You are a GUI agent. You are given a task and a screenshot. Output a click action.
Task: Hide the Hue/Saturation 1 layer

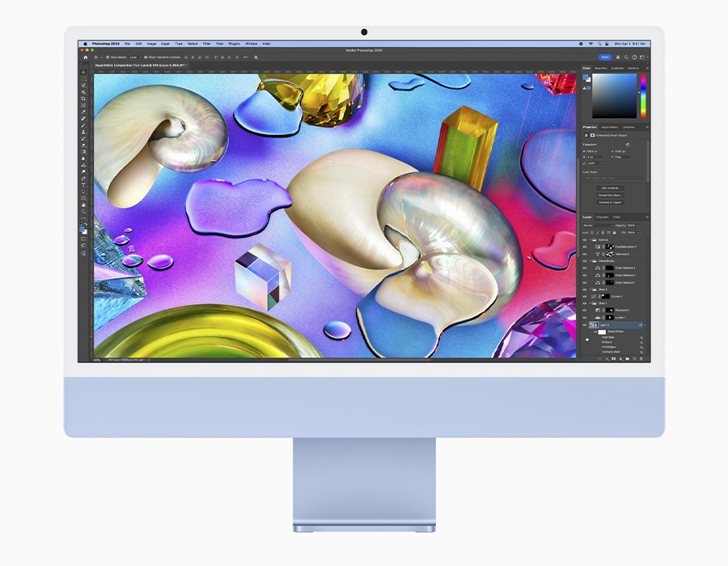[585, 247]
